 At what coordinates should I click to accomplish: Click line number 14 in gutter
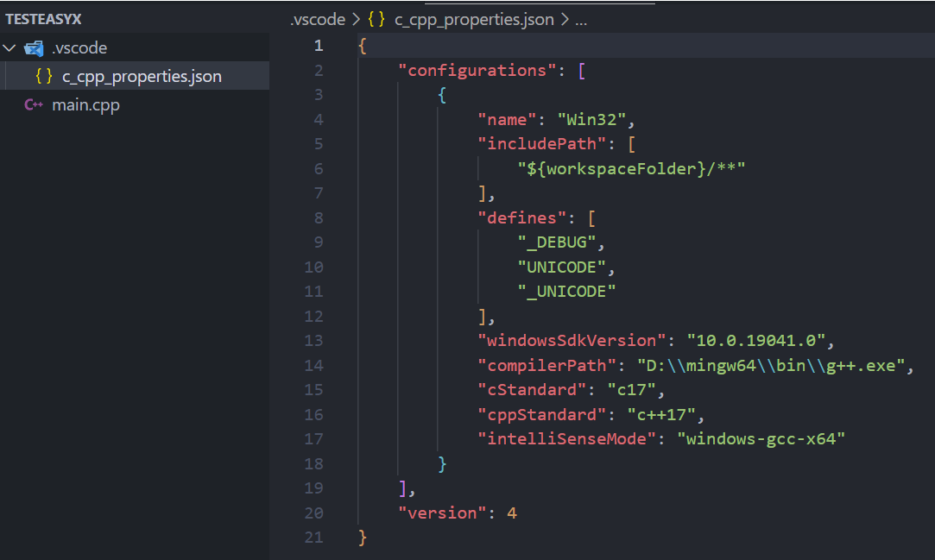pyautogui.click(x=313, y=365)
